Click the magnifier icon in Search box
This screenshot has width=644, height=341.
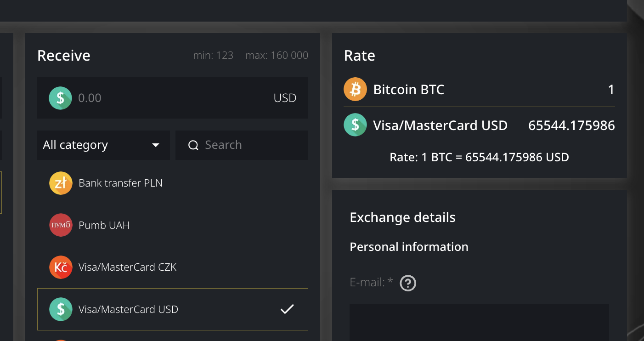(193, 145)
